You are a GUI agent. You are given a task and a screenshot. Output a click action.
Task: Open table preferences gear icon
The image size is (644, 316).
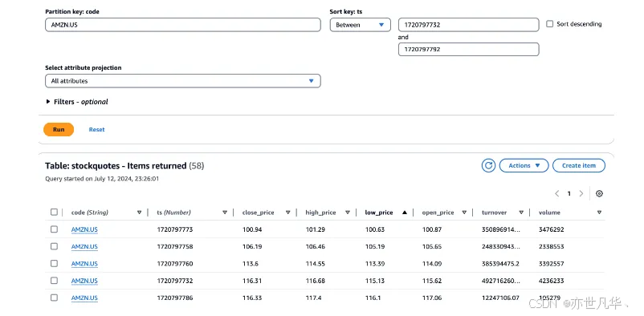pyautogui.click(x=599, y=194)
